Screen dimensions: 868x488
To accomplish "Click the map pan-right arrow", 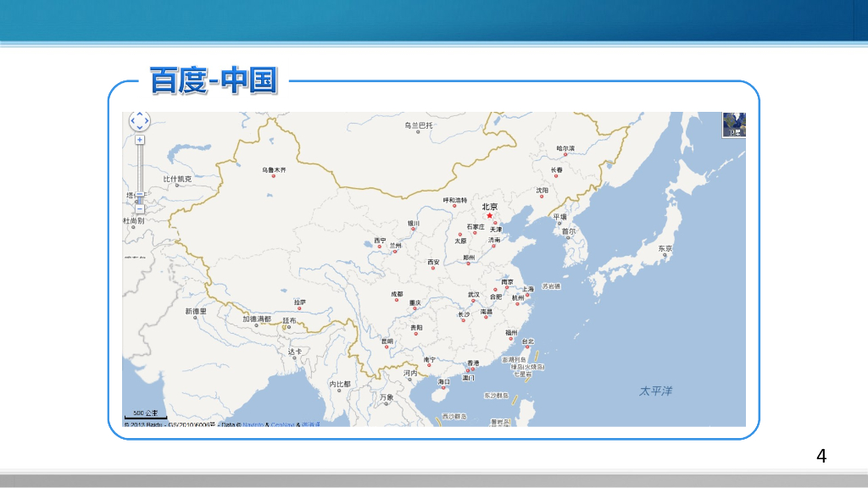I will [x=146, y=120].
